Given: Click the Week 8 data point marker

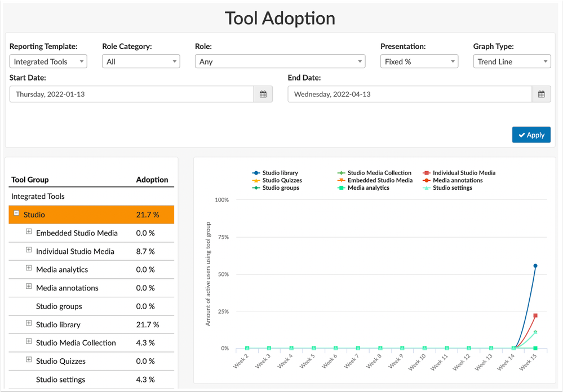Looking at the screenshot, I should coord(380,348).
